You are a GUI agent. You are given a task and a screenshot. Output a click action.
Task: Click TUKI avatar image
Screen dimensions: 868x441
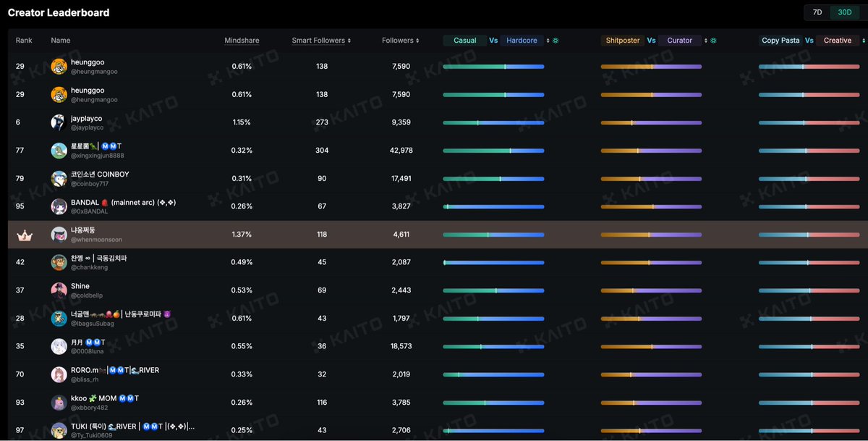click(59, 430)
